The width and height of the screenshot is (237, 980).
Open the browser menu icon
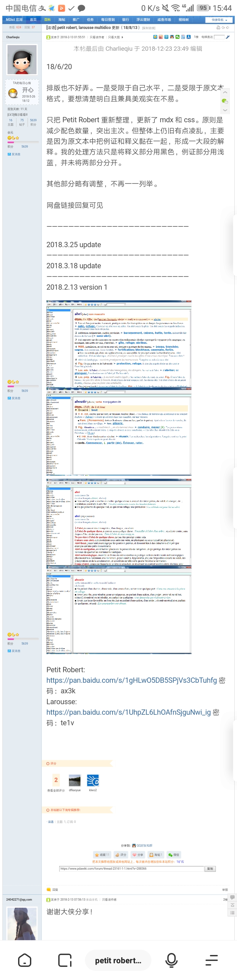pyautogui.click(x=212, y=960)
